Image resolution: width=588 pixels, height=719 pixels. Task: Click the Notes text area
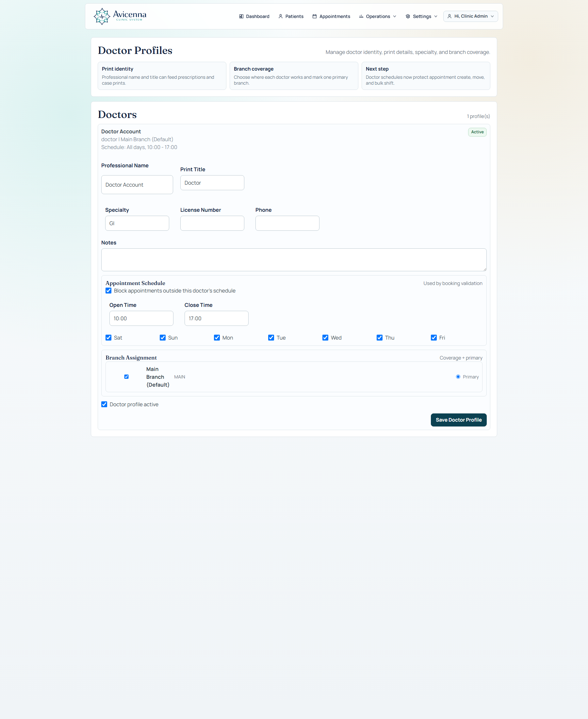(x=294, y=260)
